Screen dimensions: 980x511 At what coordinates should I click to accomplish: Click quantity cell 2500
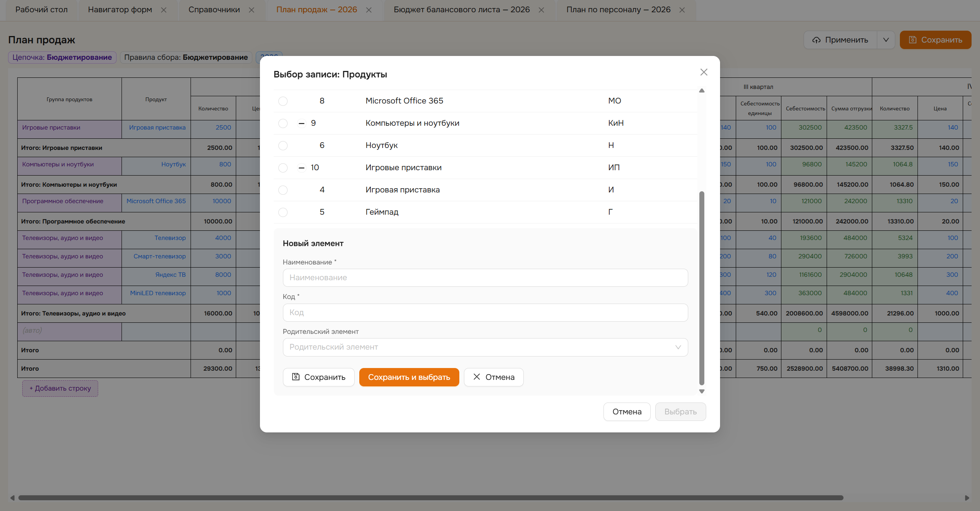click(x=213, y=130)
